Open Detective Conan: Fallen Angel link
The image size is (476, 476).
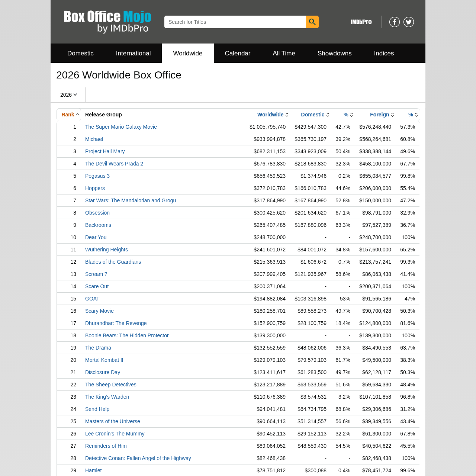click(x=138, y=458)
